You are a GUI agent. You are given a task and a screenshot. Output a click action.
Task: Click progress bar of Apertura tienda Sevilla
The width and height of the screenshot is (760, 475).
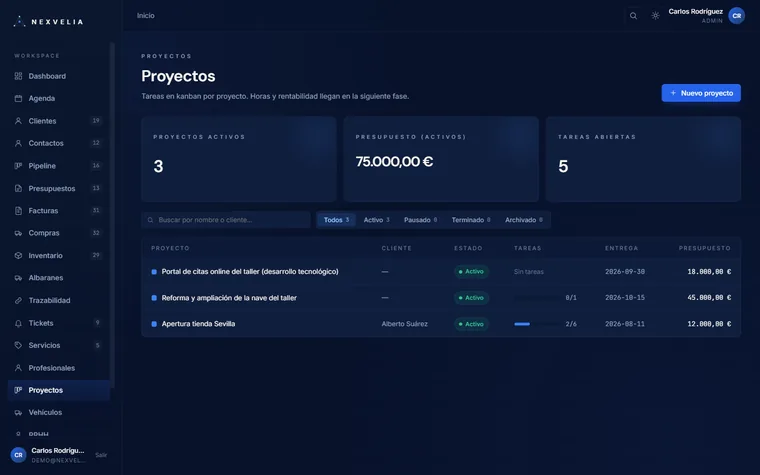pos(537,324)
